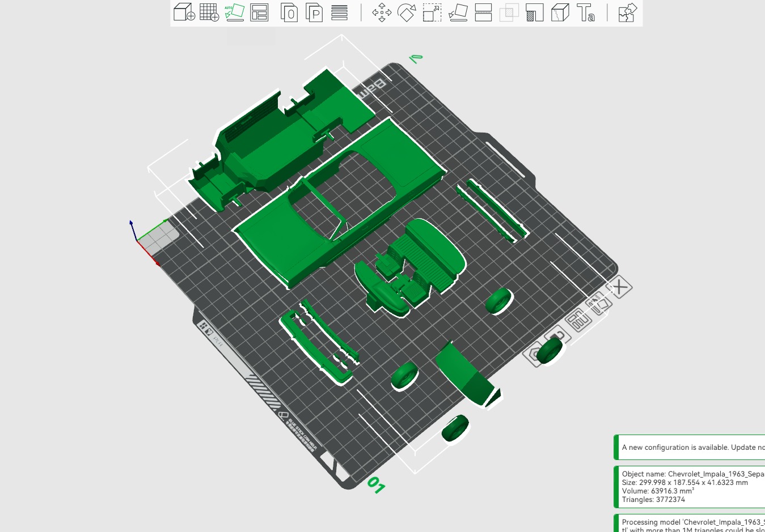
Task: Click the Triangles: 3772374 text
Action: [x=653, y=499]
